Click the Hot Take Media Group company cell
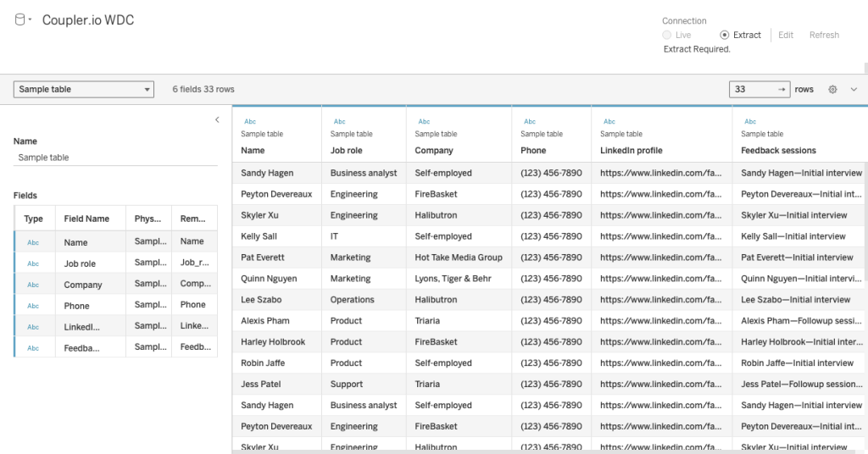The width and height of the screenshot is (868, 454). click(x=459, y=257)
